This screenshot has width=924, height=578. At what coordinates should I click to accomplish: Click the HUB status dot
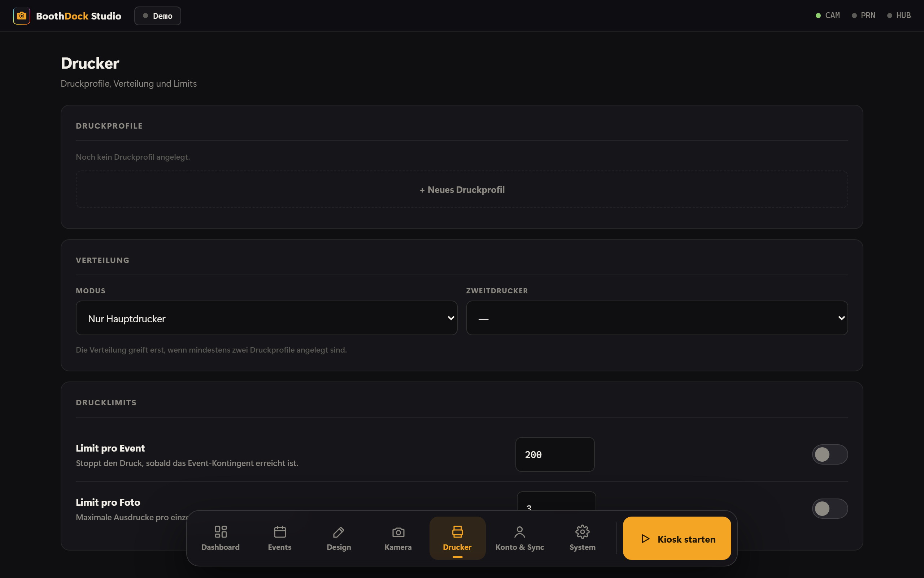coord(890,16)
